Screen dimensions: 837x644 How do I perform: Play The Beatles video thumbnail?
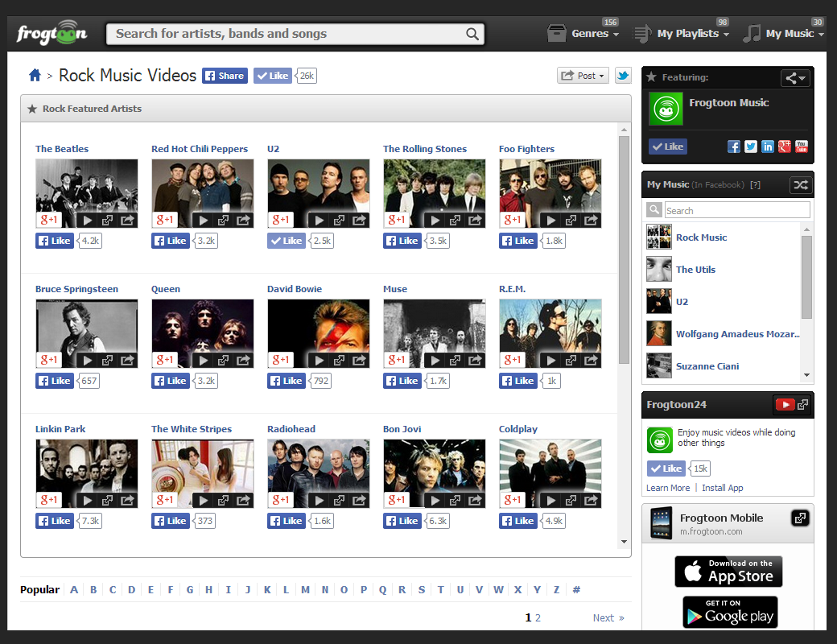88,220
